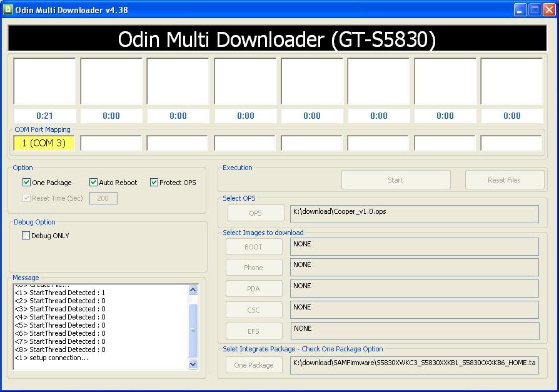Viewport: 559px width, 392px height.
Task: Click the Message log scrollbar thumb
Action: click(193, 330)
